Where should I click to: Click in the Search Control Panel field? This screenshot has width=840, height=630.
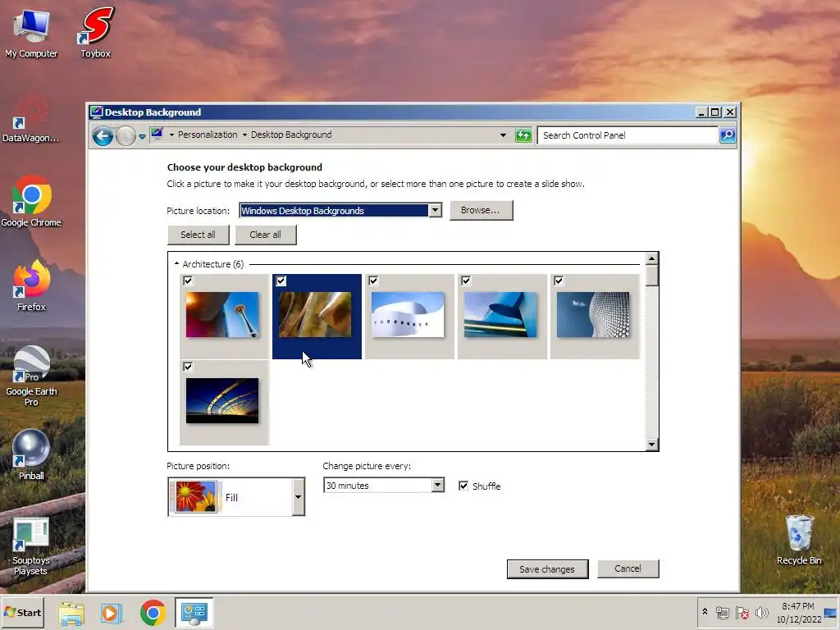(628, 135)
